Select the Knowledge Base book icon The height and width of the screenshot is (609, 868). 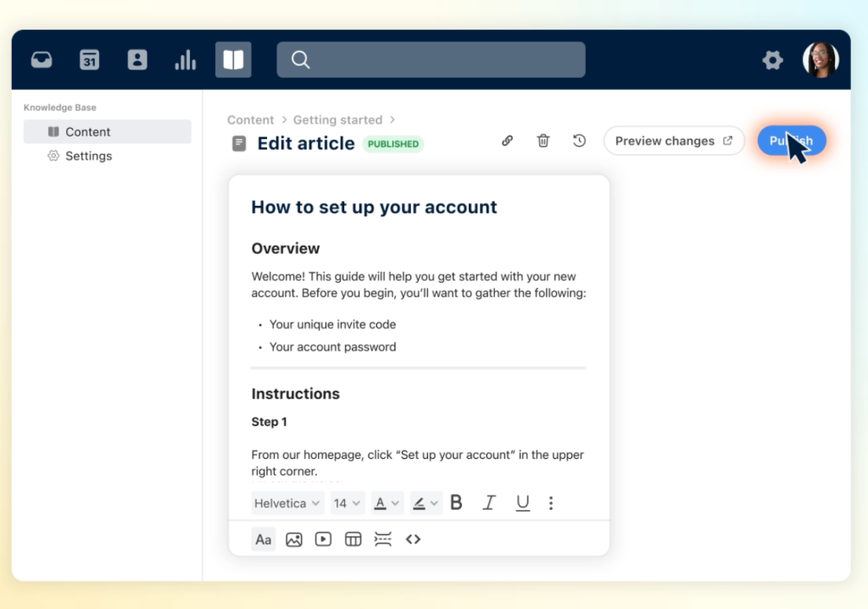click(x=232, y=59)
